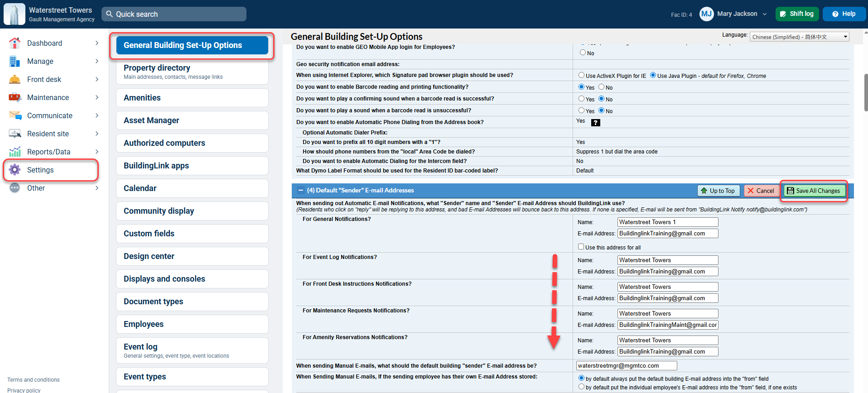Image resolution: width=868 pixels, height=393 pixels.
Task: Click the Settings gear icon
Action: click(x=15, y=170)
